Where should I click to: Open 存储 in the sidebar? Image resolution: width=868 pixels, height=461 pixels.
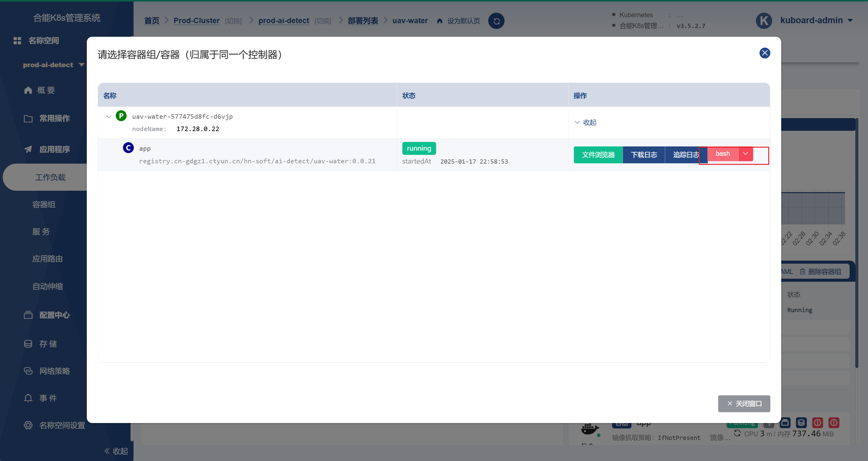pos(40,344)
